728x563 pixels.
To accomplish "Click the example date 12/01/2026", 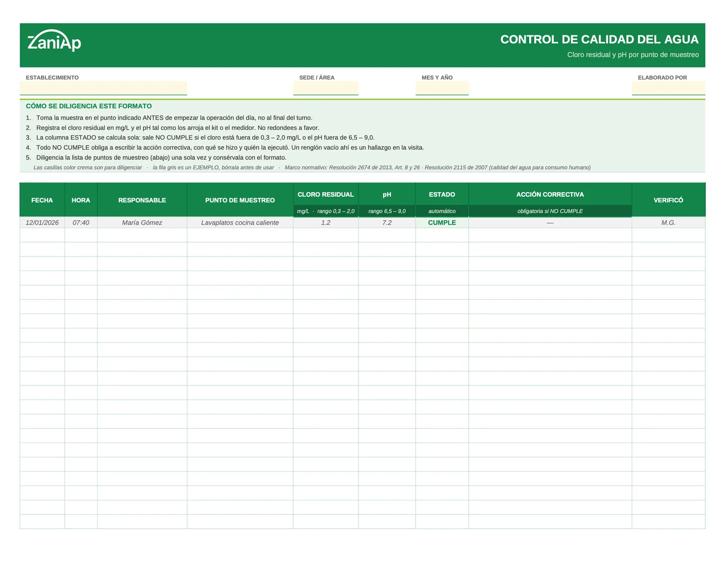I will click(42, 223).
